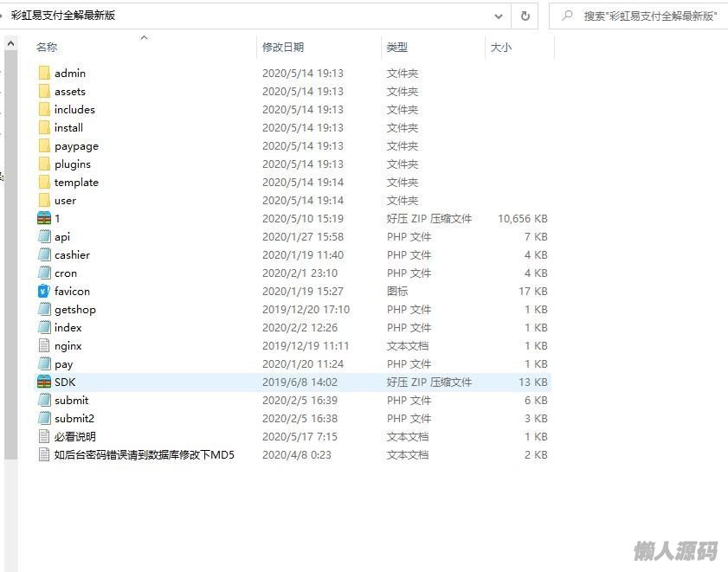Click the favicon image file icon
Image resolution: width=728 pixels, height=572 pixels.
point(44,291)
